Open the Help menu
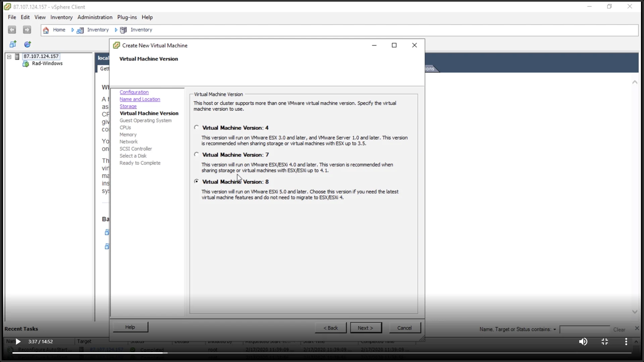 (147, 17)
